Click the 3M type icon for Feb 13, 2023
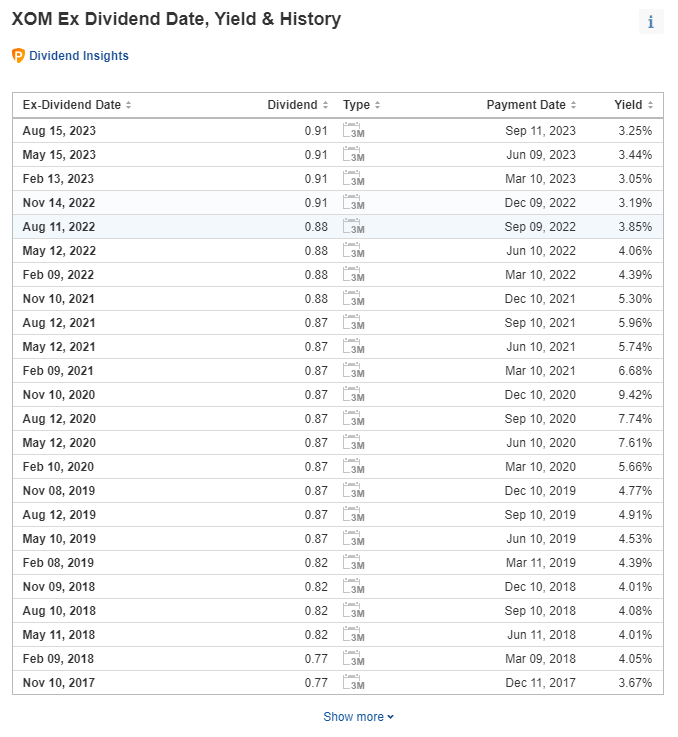 [x=354, y=179]
